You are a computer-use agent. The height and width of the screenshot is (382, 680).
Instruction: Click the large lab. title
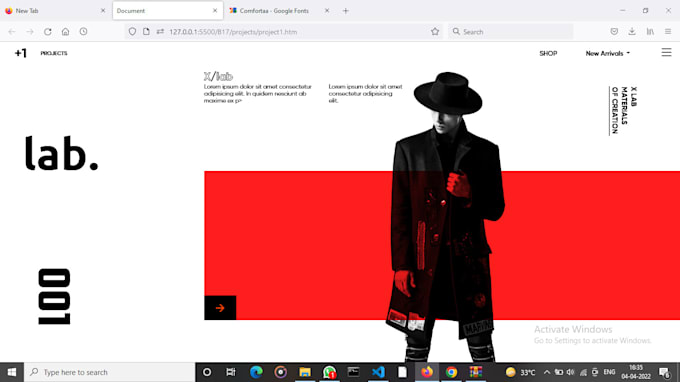pyautogui.click(x=62, y=153)
